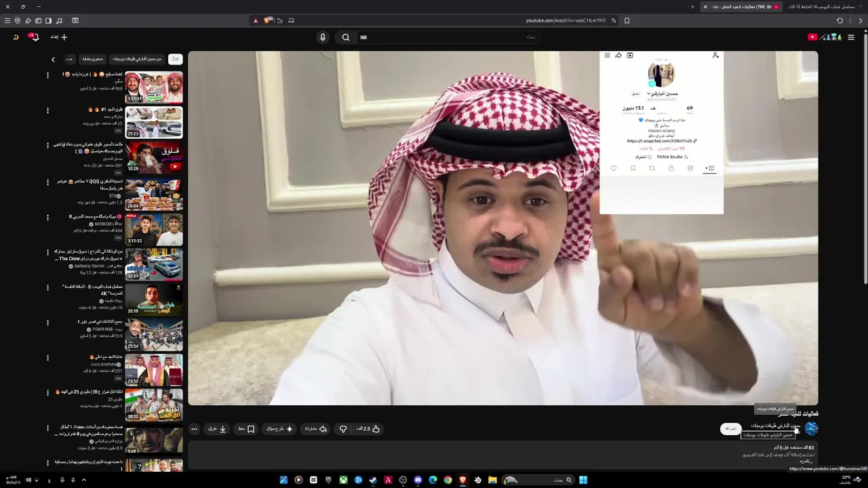Open options menu for Loco brothers video

[47, 358]
